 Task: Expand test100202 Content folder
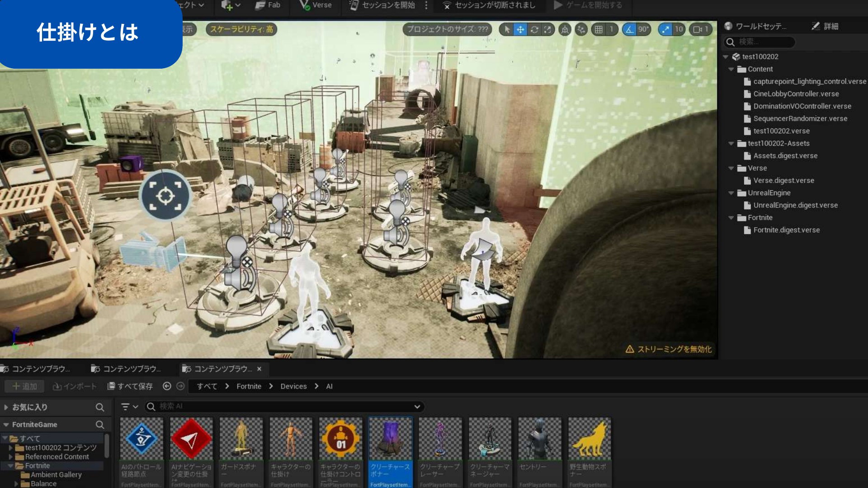pyautogui.click(x=11, y=448)
